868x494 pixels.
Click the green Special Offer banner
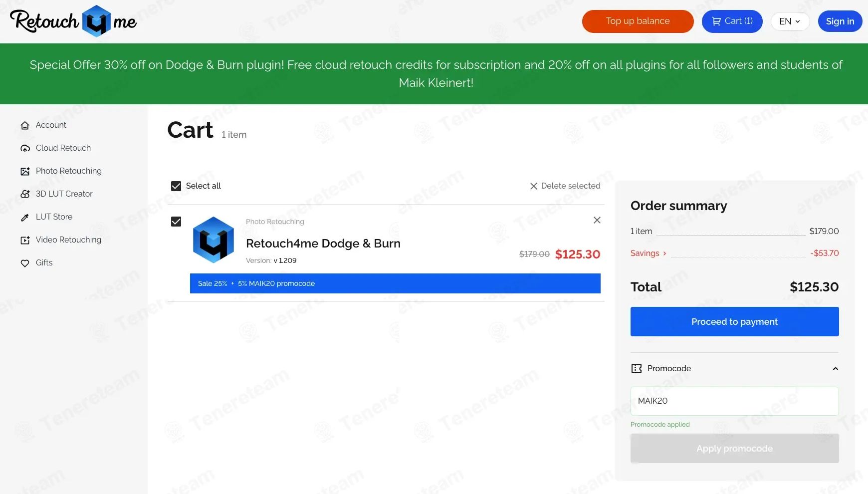tap(434, 74)
